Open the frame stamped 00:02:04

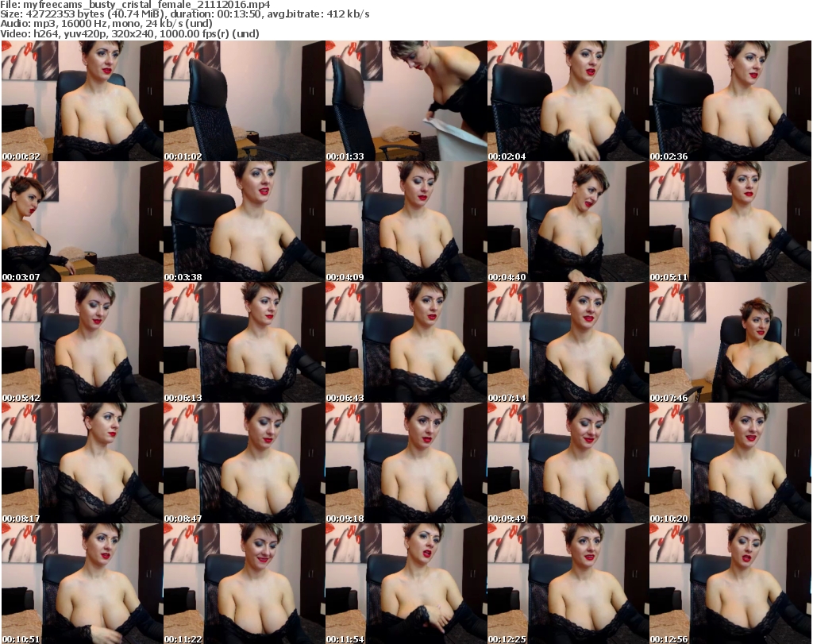point(568,101)
